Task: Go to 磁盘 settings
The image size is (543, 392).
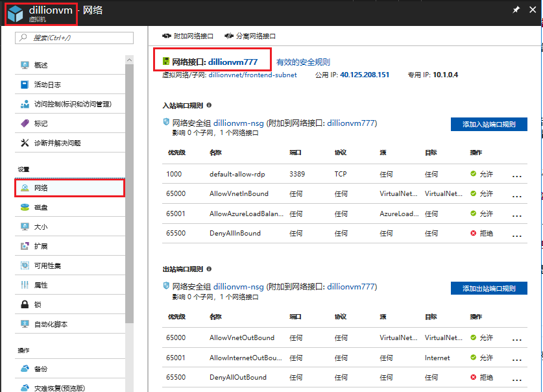Action: (41, 208)
